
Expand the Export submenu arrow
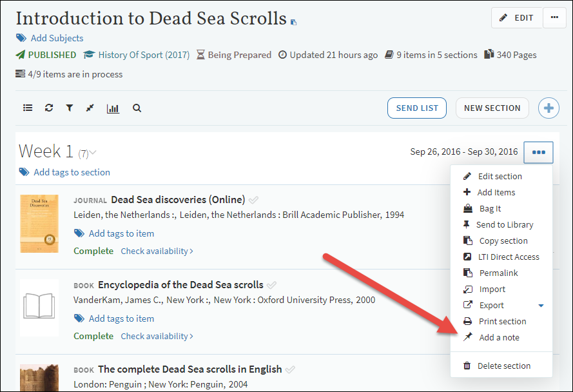pos(541,306)
